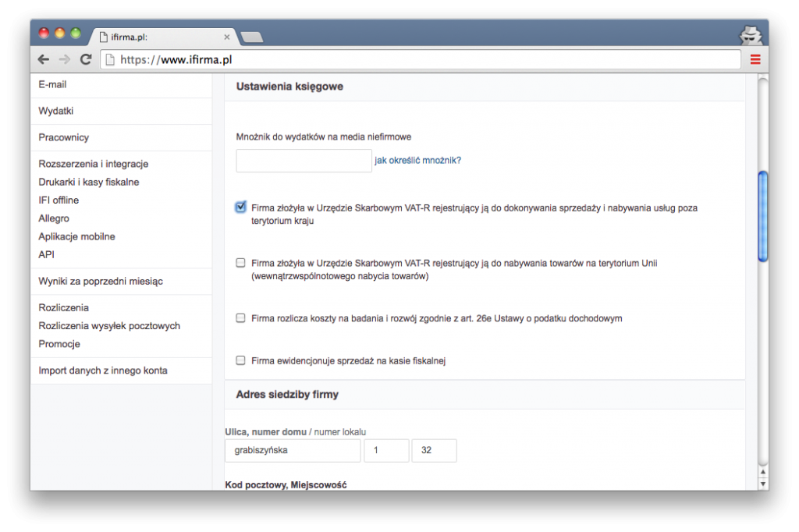Click the address bar URL field

tap(421, 59)
